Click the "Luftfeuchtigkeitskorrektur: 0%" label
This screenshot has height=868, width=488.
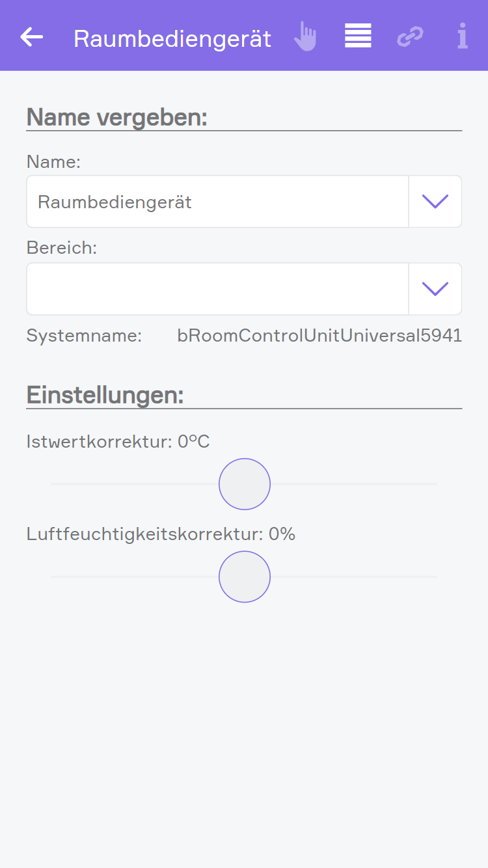pyautogui.click(x=161, y=534)
